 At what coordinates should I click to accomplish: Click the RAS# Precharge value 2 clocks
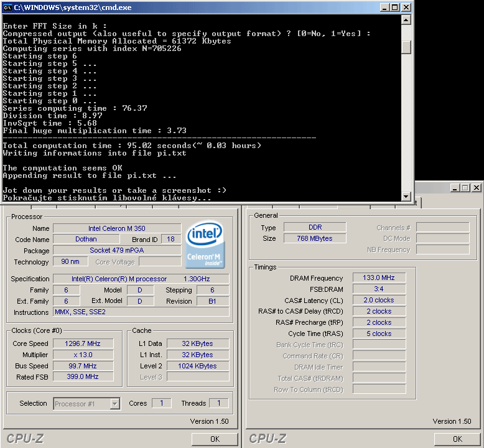379,322
